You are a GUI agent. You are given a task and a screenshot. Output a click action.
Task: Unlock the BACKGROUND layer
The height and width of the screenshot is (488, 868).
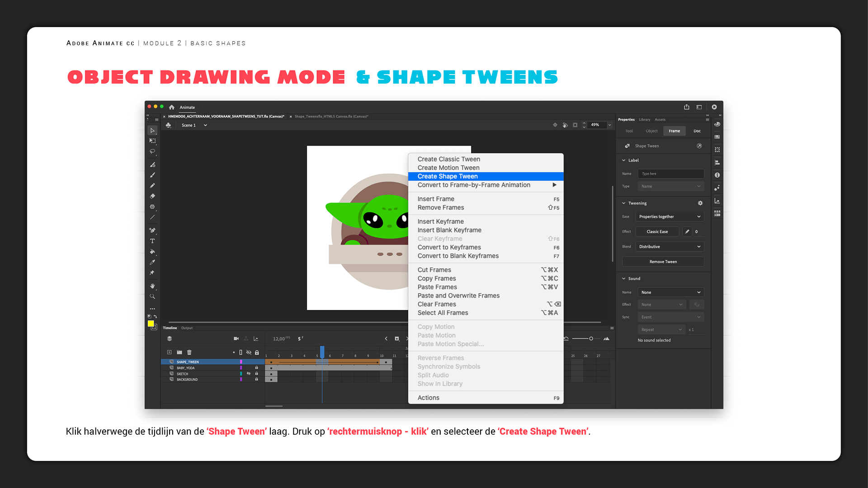coord(256,380)
